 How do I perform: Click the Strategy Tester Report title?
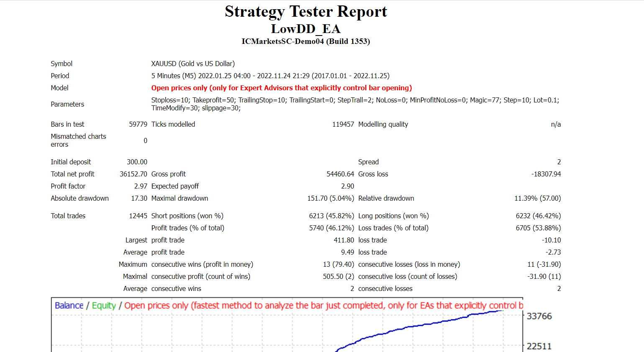[x=306, y=11]
